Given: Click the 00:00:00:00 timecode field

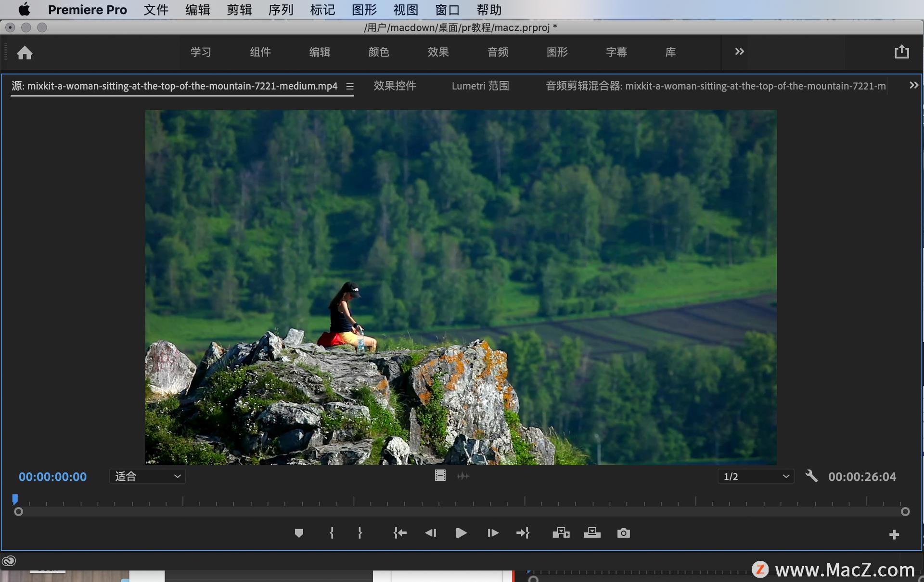Looking at the screenshot, I should (52, 477).
